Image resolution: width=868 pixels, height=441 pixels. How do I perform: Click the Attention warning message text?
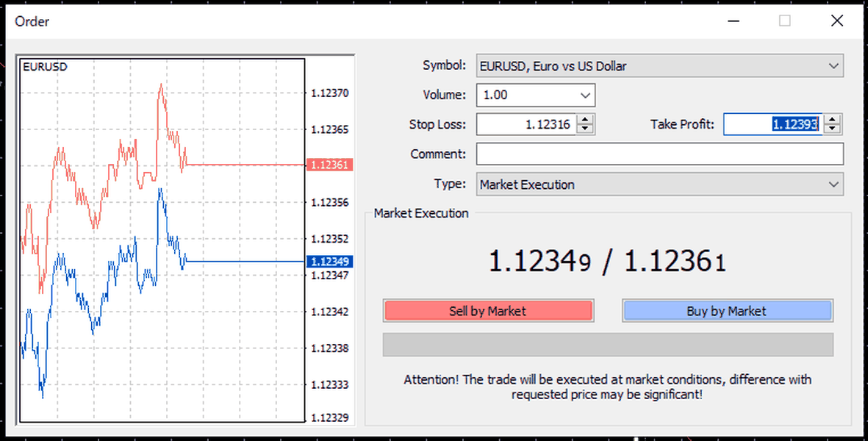[x=607, y=387]
